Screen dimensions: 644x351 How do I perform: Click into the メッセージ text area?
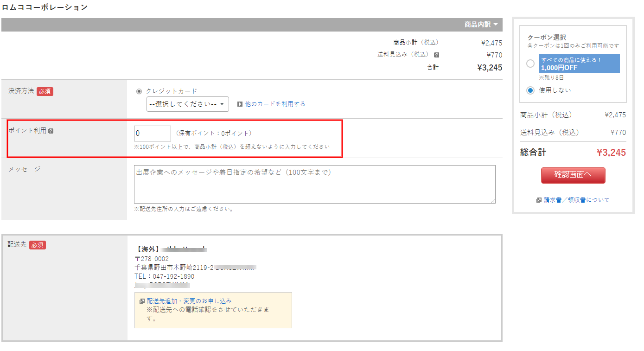[x=314, y=184]
